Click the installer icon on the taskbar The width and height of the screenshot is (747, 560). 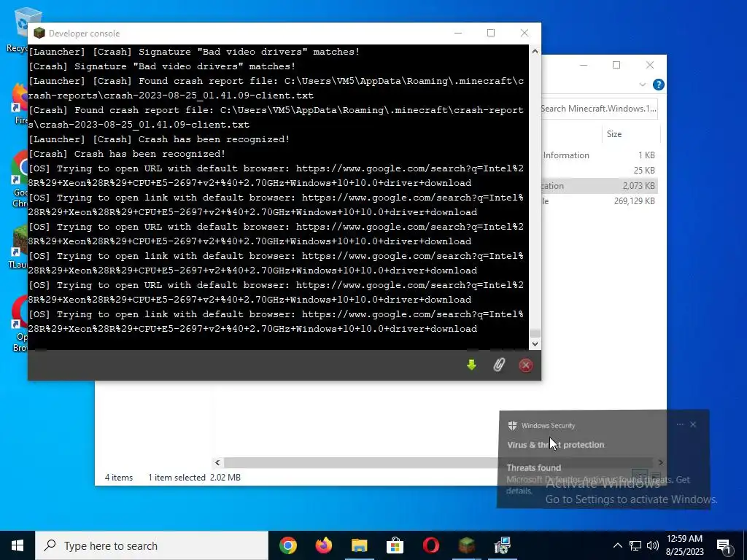pyautogui.click(x=502, y=545)
